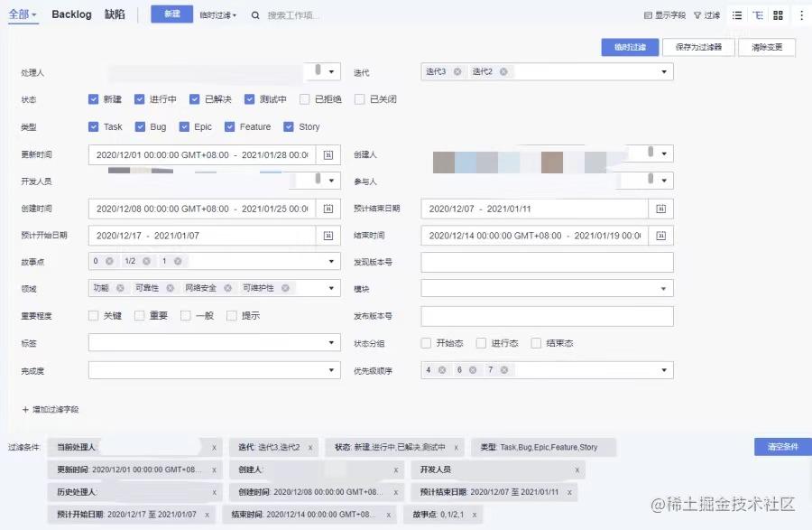Expand 开发人员 dropdown arrow
812x530 pixels.
tap(331, 181)
